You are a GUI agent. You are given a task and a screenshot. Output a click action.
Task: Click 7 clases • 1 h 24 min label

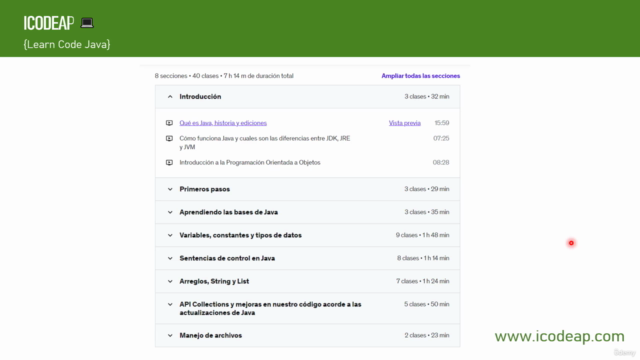[x=423, y=281]
